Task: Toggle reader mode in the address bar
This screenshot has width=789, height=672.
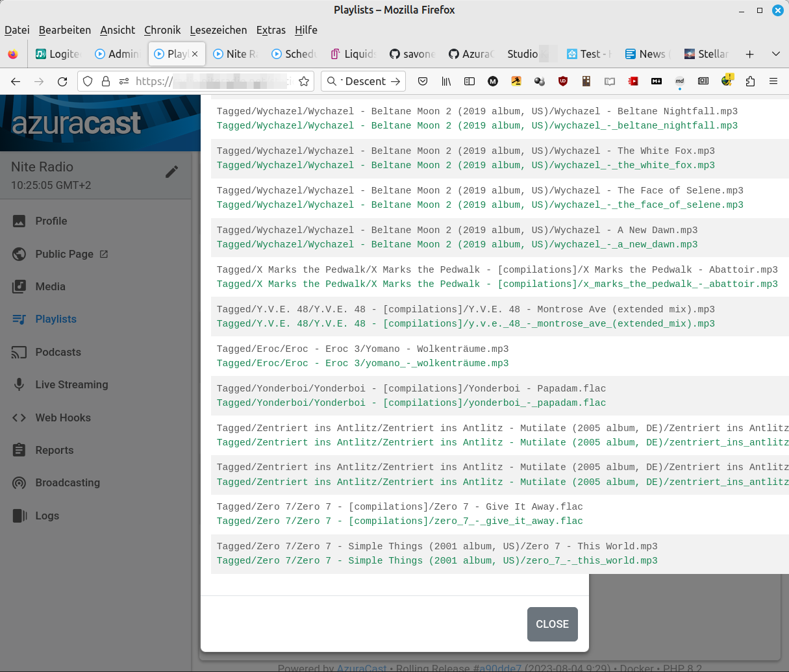Action: pyautogui.click(x=610, y=81)
